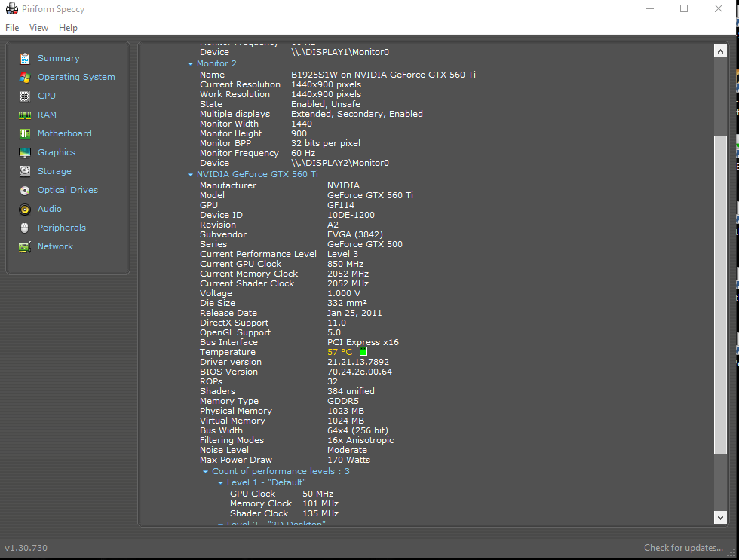Screen dimensions: 739x560
Task: Click the Motherboard icon
Action: point(25,133)
